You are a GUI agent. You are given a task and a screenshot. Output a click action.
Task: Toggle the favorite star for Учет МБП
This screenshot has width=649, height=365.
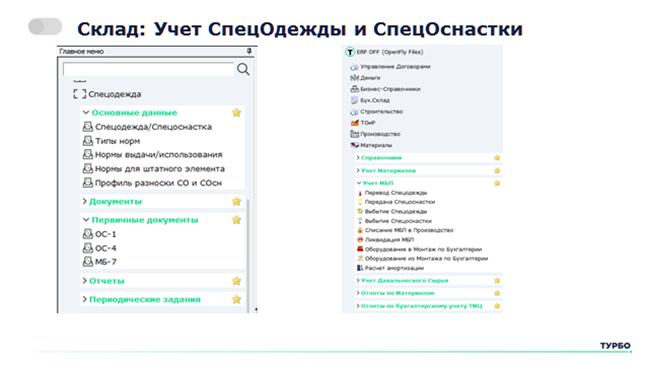coord(497,183)
